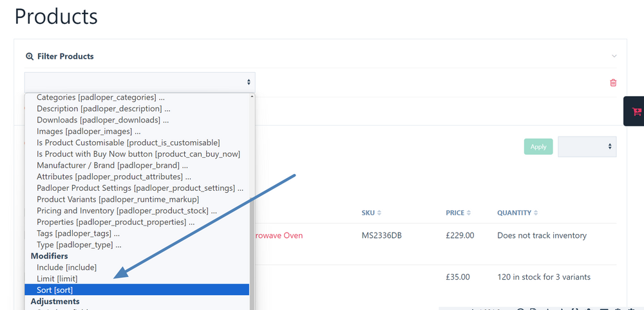This screenshot has width=644, height=310.
Task: Click SKU cell MS2336DB
Action: 381,236
